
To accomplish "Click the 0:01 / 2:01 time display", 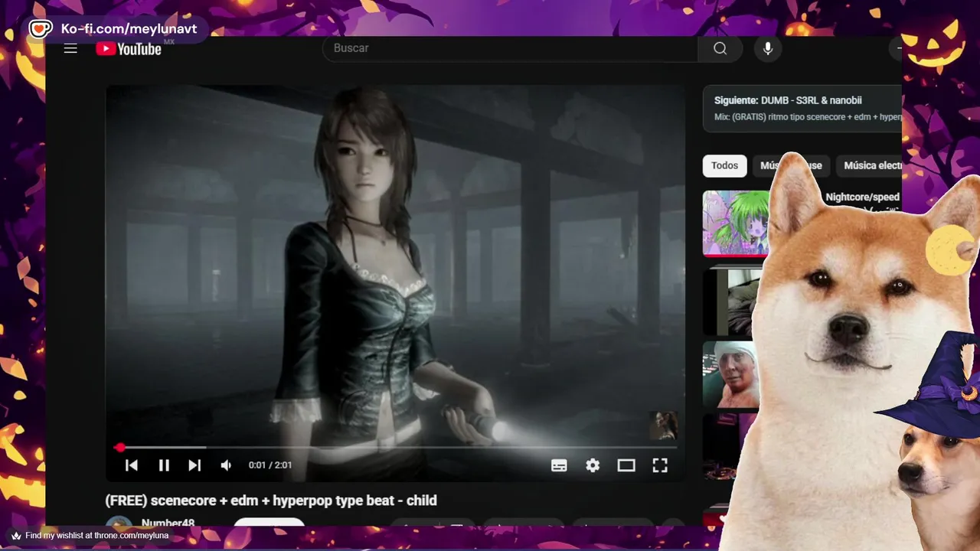I will pos(269,465).
